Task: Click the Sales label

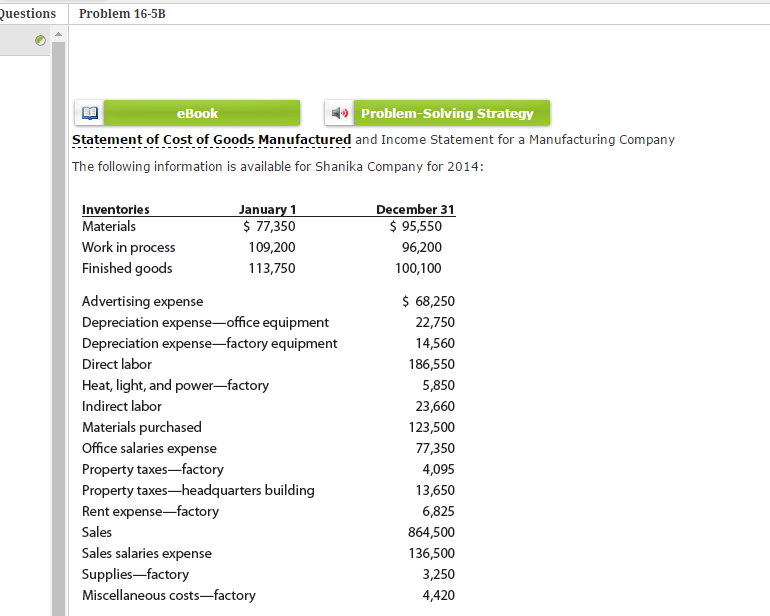Action: [x=97, y=532]
